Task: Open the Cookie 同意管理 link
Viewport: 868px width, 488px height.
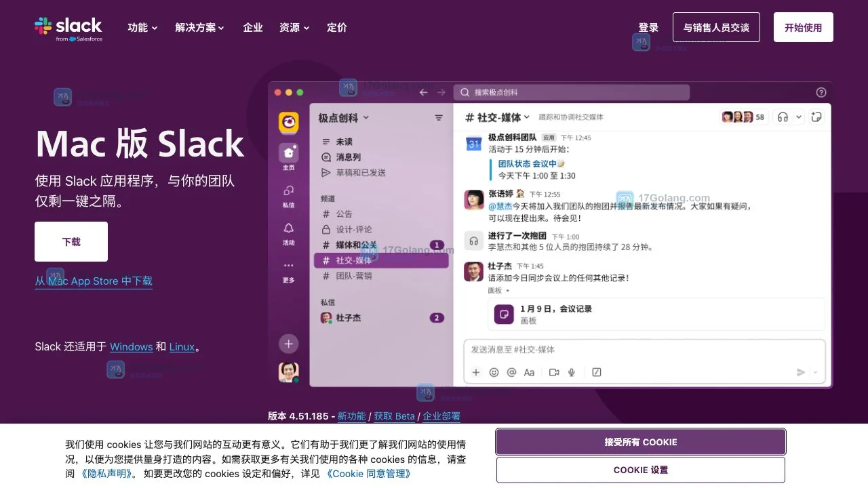Action: click(x=368, y=474)
